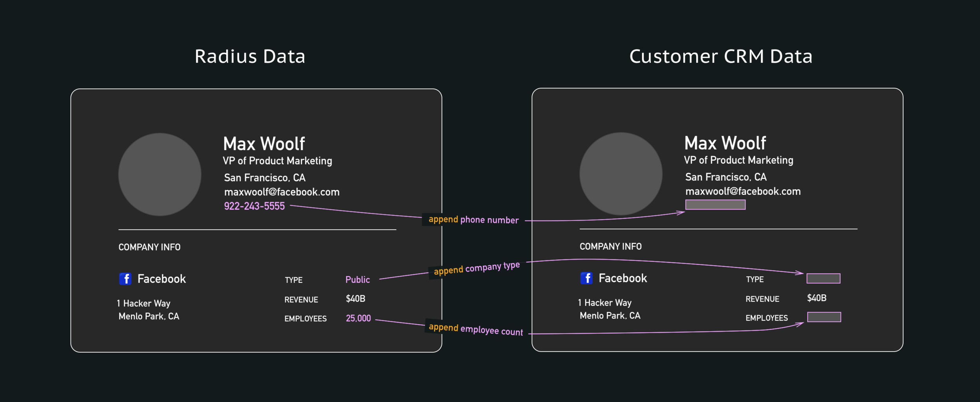Click the empty phone number field in CRM card
Image resolution: width=980 pixels, height=402 pixels.
point(715,205)
